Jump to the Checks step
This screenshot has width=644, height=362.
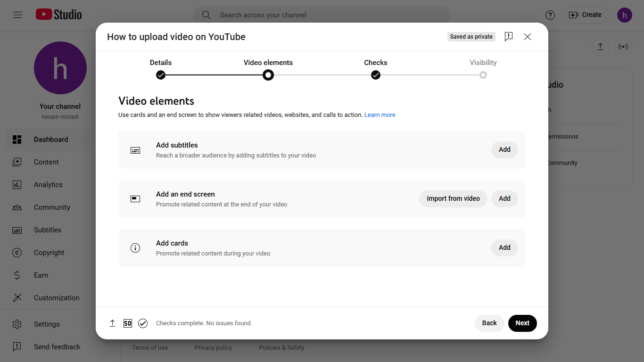[x=376, y=69]
